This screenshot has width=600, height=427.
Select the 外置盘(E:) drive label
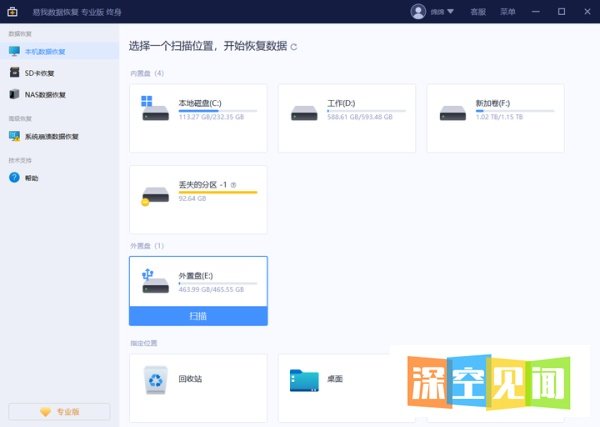pyautogui.click(x=196, y=276)
